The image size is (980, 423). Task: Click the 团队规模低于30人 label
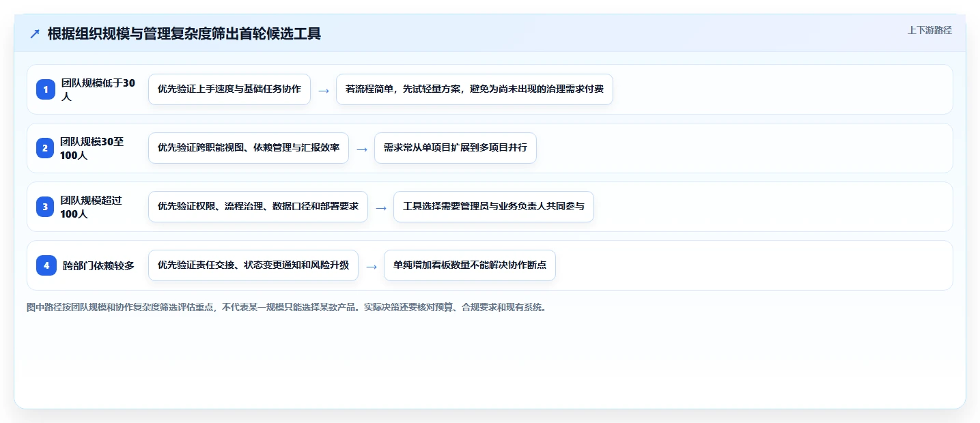(98, 89)
